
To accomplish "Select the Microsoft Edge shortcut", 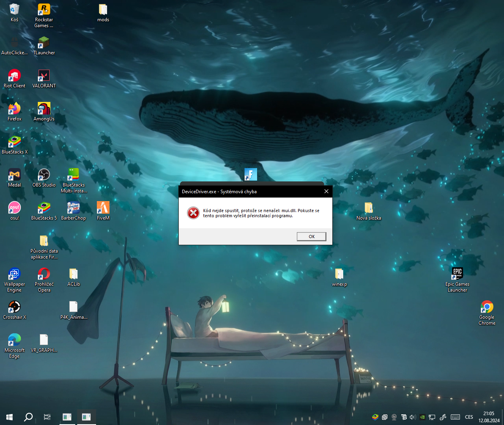I will coord(15,346).
